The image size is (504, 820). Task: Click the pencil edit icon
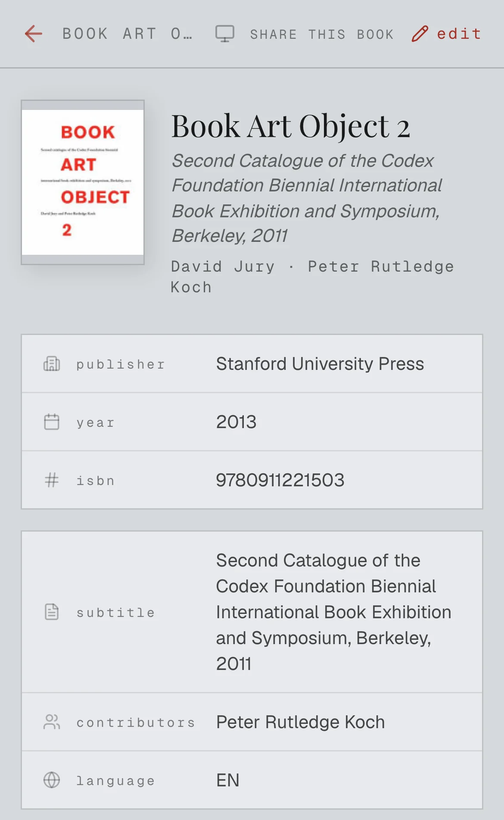point(420,34)
